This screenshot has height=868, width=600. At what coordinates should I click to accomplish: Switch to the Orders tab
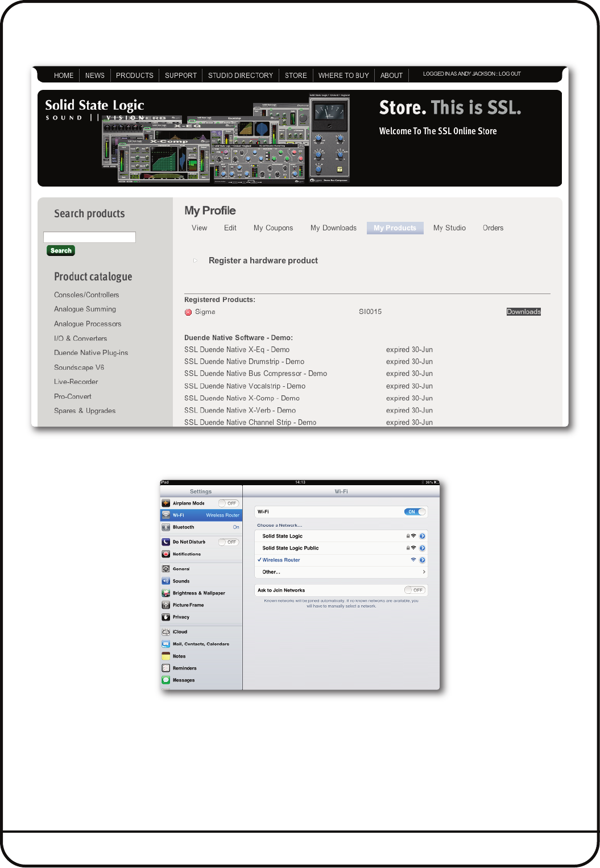493,228
